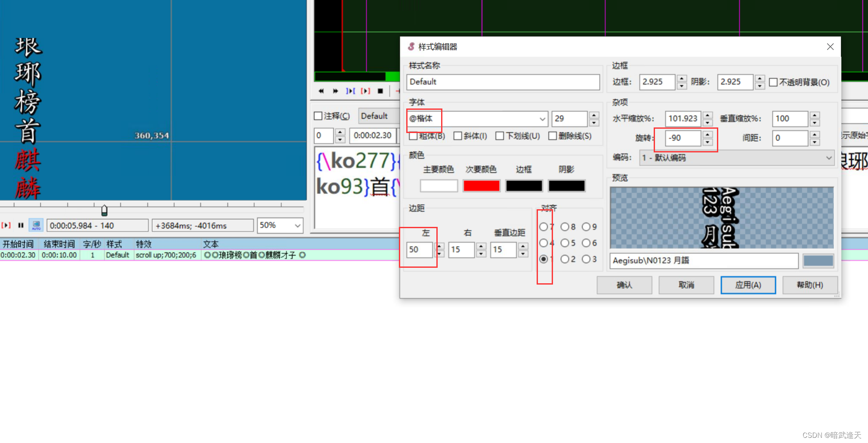868x443 pixels.
Task: Click the fast-forward double arrow icon
Action: (x=335, y=91)
